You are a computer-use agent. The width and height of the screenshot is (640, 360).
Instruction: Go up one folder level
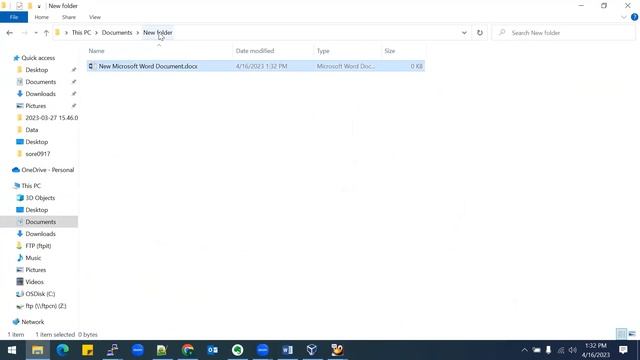46,33
